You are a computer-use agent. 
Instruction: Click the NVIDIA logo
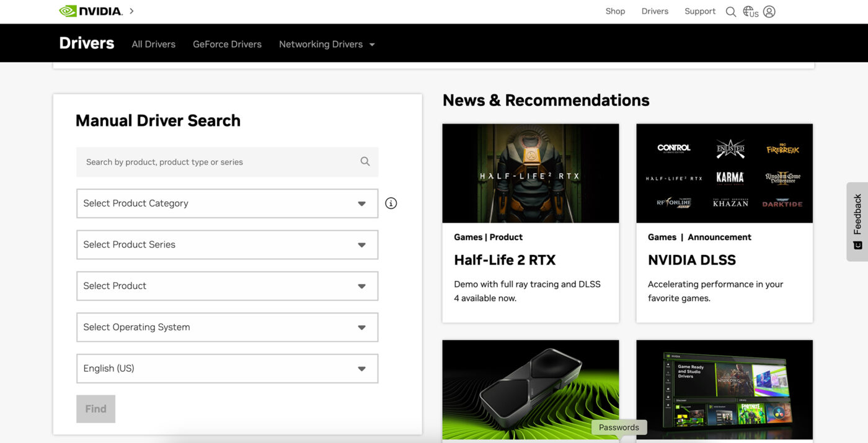pos(91,11)
